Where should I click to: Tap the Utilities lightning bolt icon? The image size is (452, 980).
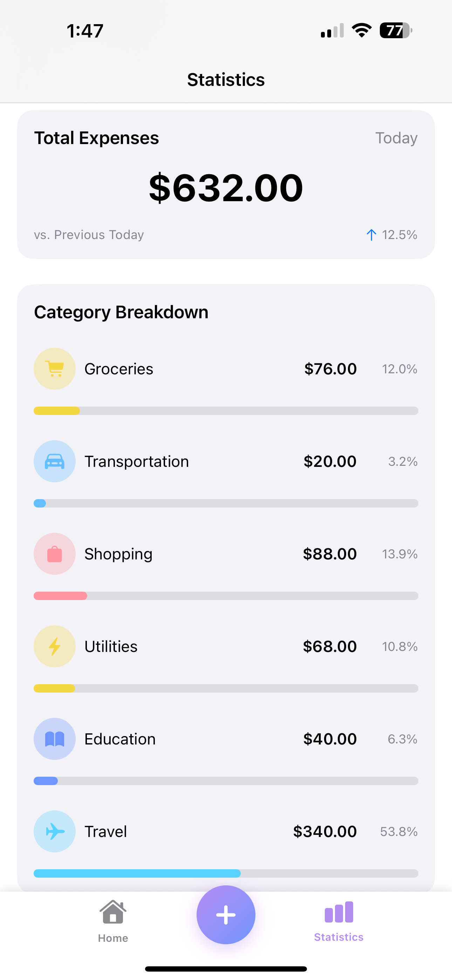(x=54, y=646)
